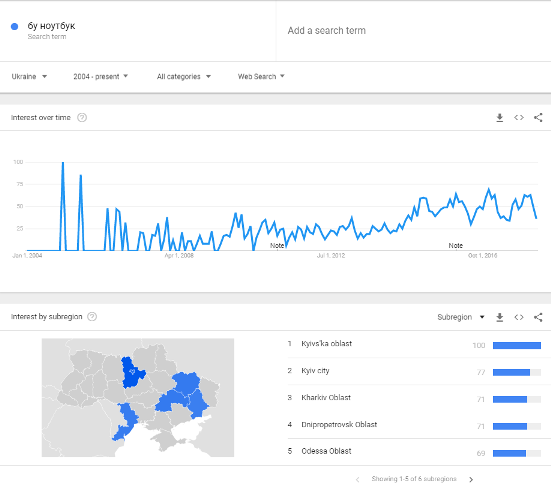Click the Kyivs'ka oblast interest bar
Screen dimensions: 551x490
pos(517,346)
